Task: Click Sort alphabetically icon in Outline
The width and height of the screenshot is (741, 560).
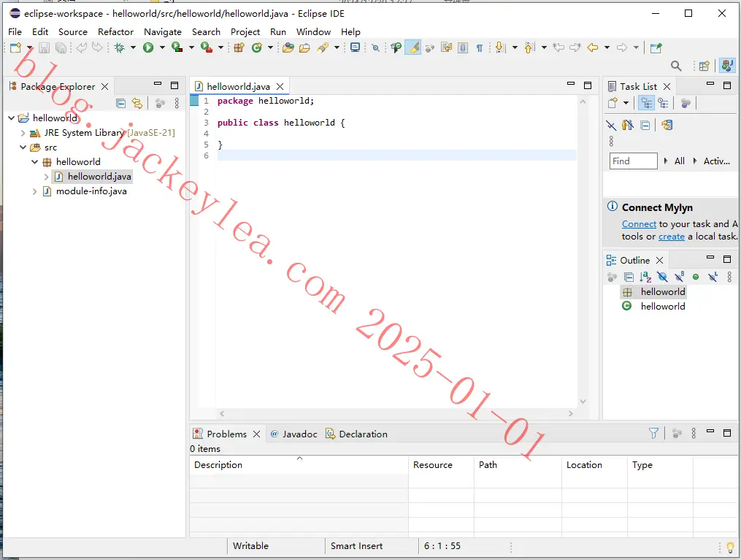Action: (645, 277)
